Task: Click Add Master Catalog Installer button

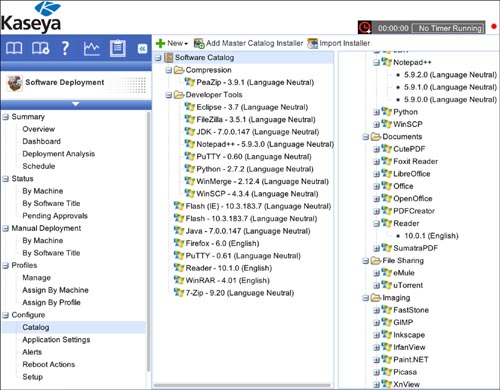Action: coord(249,43)
